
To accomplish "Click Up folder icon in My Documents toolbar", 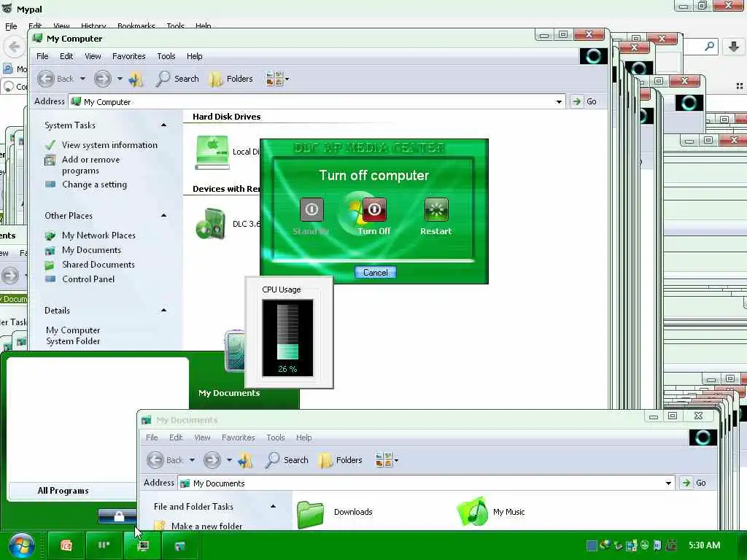I will click(246, 461).
